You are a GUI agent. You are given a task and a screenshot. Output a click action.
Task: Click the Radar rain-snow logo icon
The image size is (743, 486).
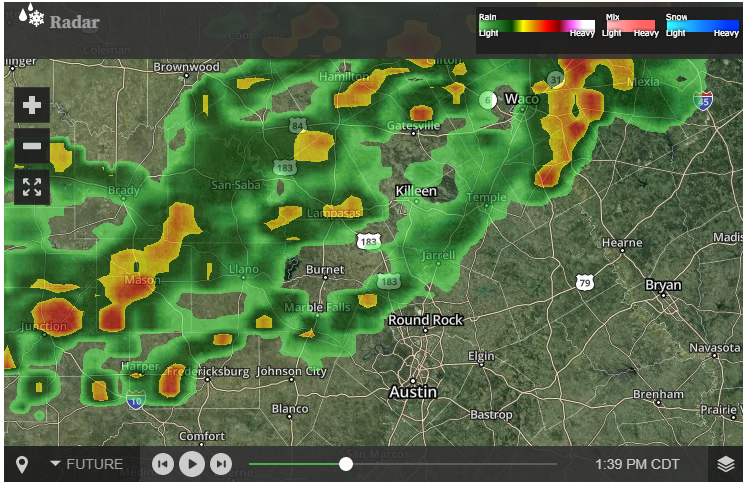pyautogui.click(x=31, y=15)
